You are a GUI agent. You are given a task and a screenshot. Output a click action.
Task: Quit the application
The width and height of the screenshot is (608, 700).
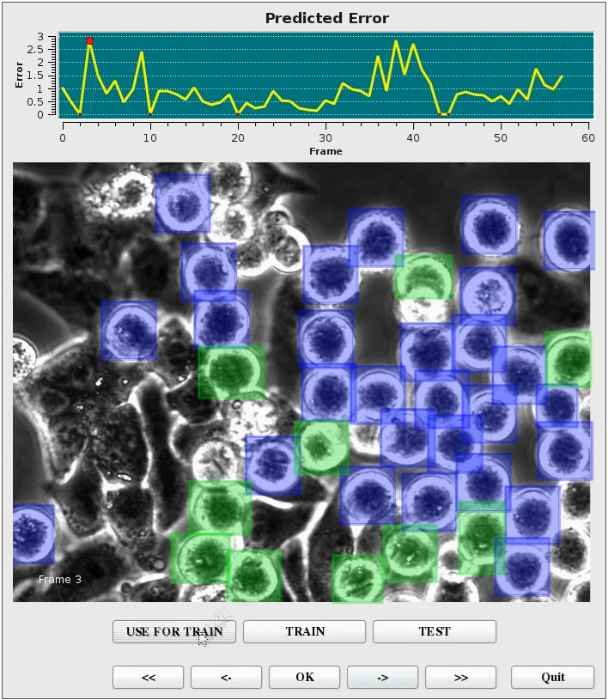(x=553, y=677)
